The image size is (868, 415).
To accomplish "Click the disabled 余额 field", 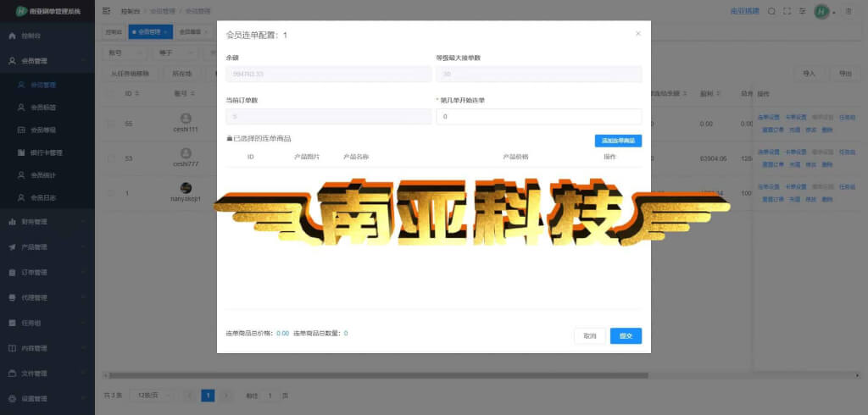I will (329, 75).
